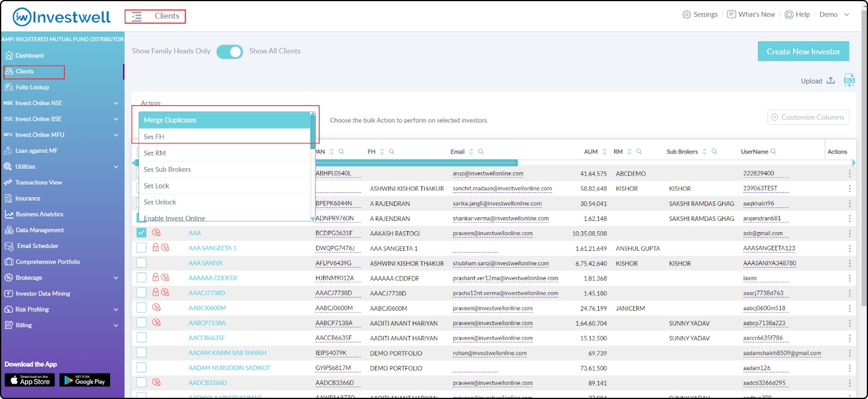This screenshot has height=399, width=868.
Task: Open the Demo account dropdown
Action: [834, 15]
